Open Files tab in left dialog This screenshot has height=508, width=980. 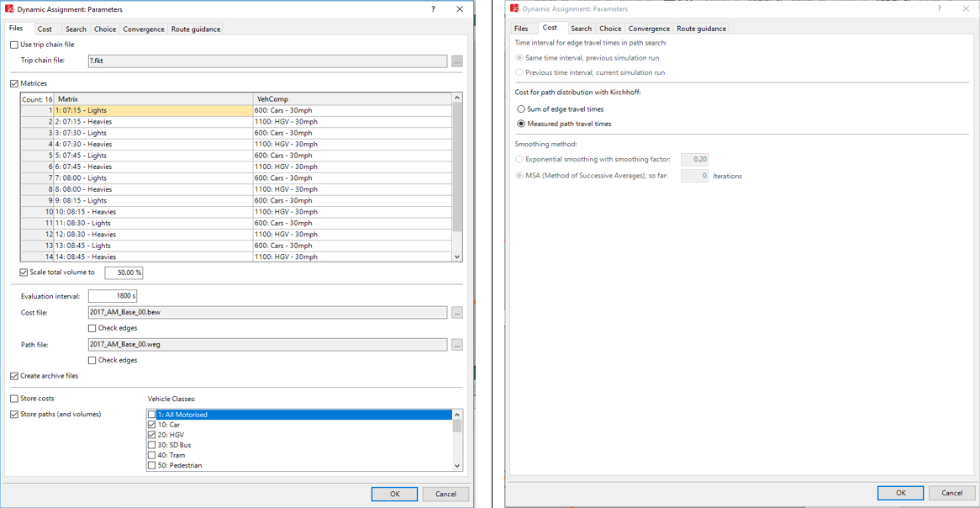pyautogui.click(x=16, y=28)
